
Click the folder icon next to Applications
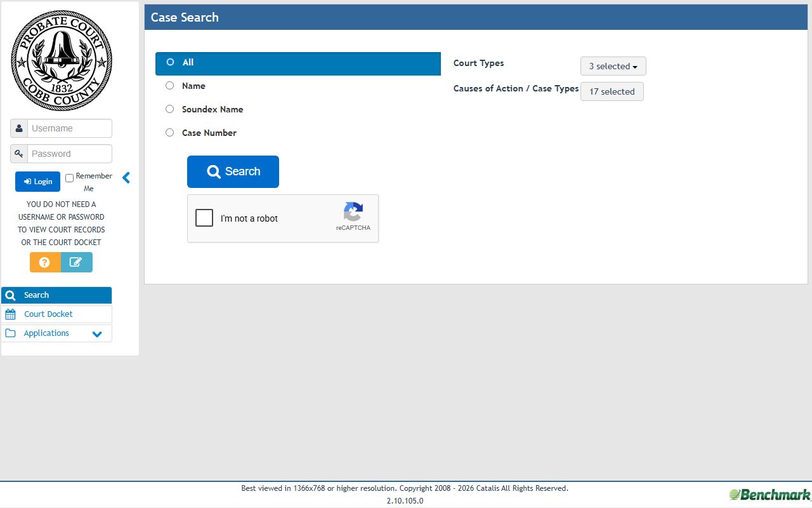click(10, 333)
